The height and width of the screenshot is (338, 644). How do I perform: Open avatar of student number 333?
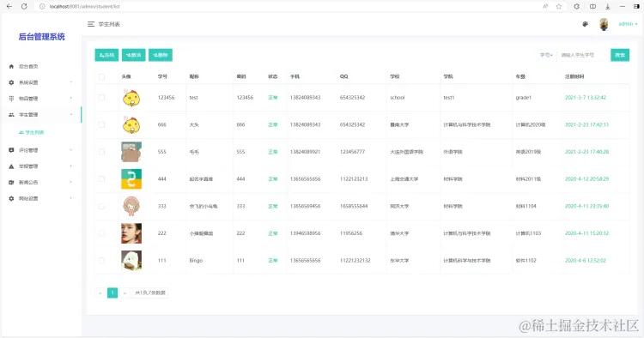(x=131, y=207)
